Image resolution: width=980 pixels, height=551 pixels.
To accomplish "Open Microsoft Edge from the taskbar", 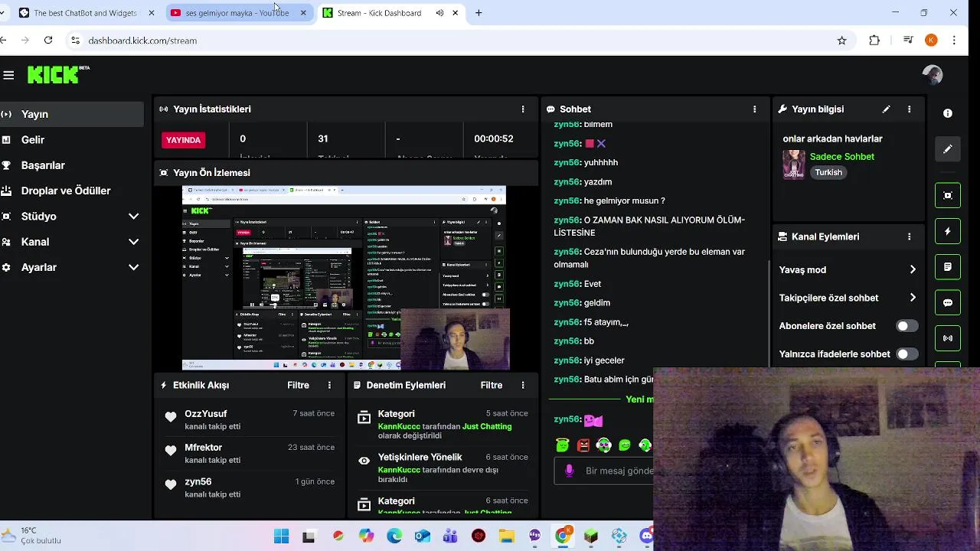I will (394, 536).
